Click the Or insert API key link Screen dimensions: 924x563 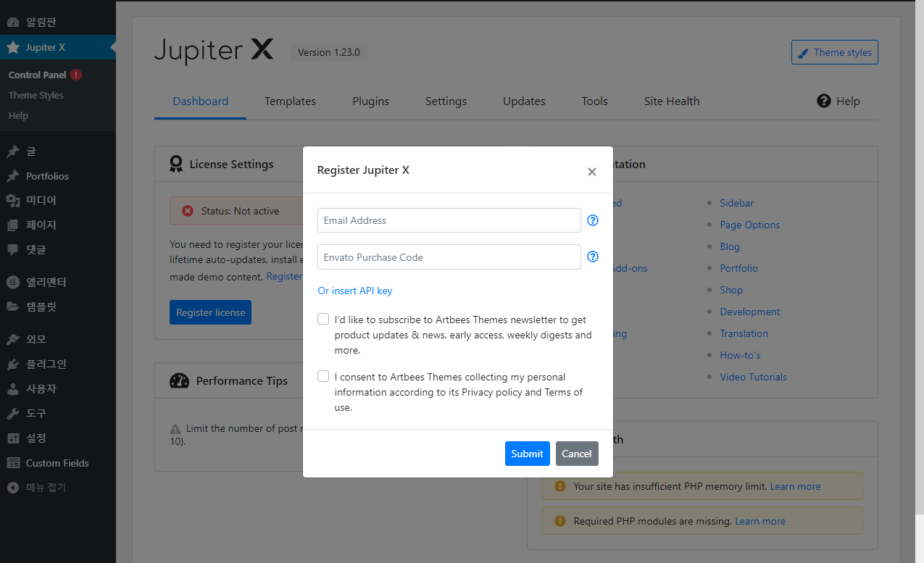(x=355, y=291)
